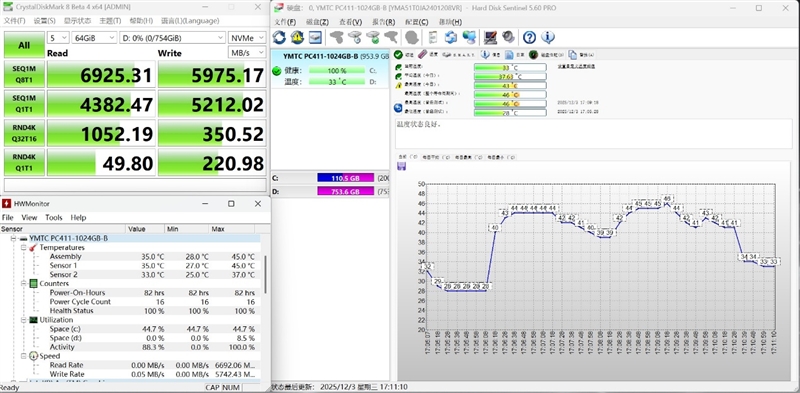Click the D: partition usage bar 753.6 GB

click(346, 191)
